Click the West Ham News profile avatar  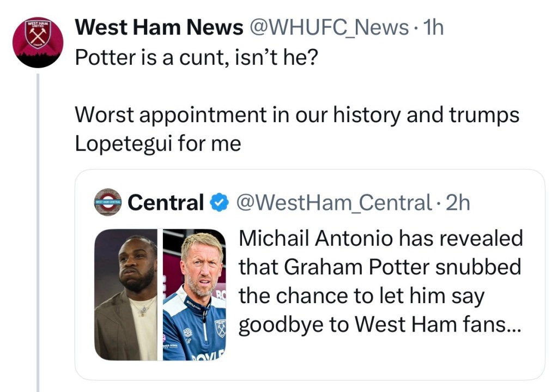click(x=38, y=43)
